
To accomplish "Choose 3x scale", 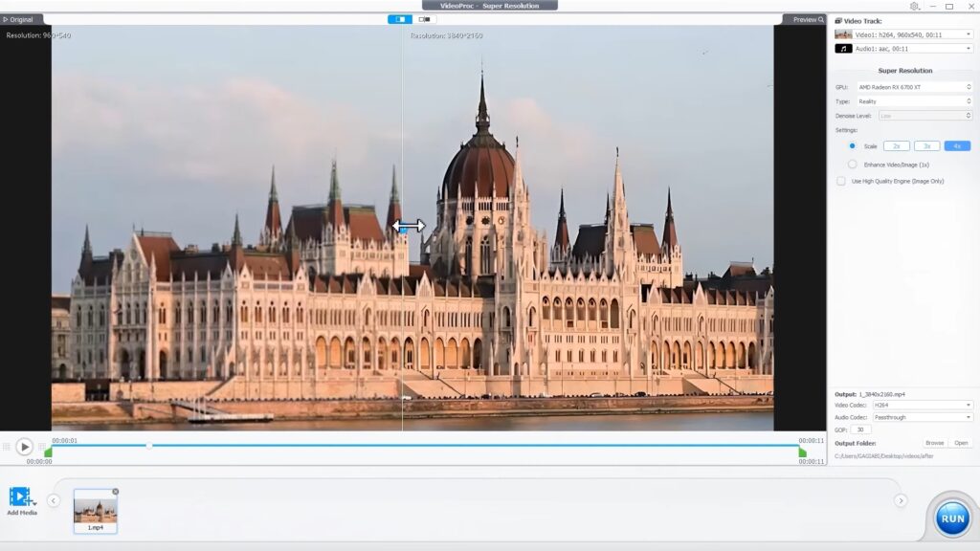I will tap(926, 146).
